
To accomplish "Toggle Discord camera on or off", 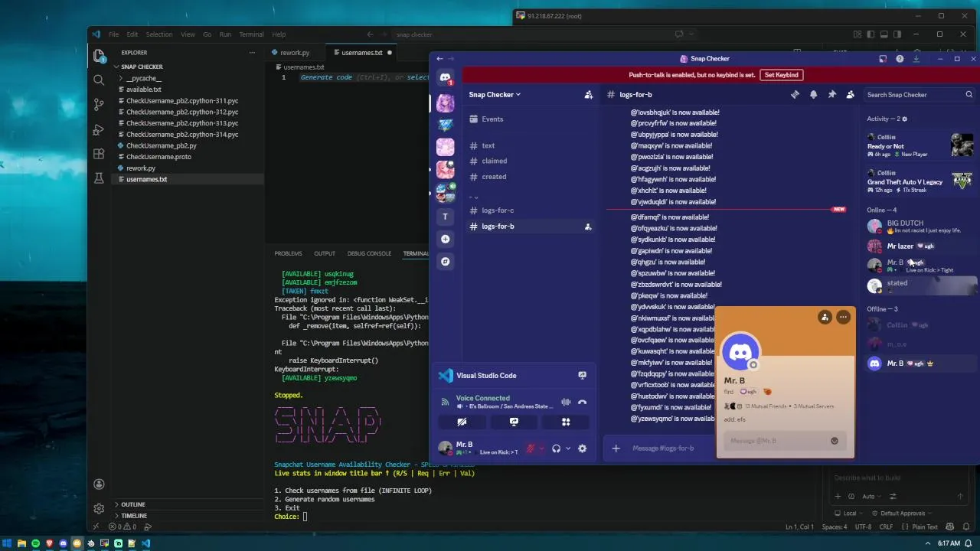I will click(x=462, y=422).
